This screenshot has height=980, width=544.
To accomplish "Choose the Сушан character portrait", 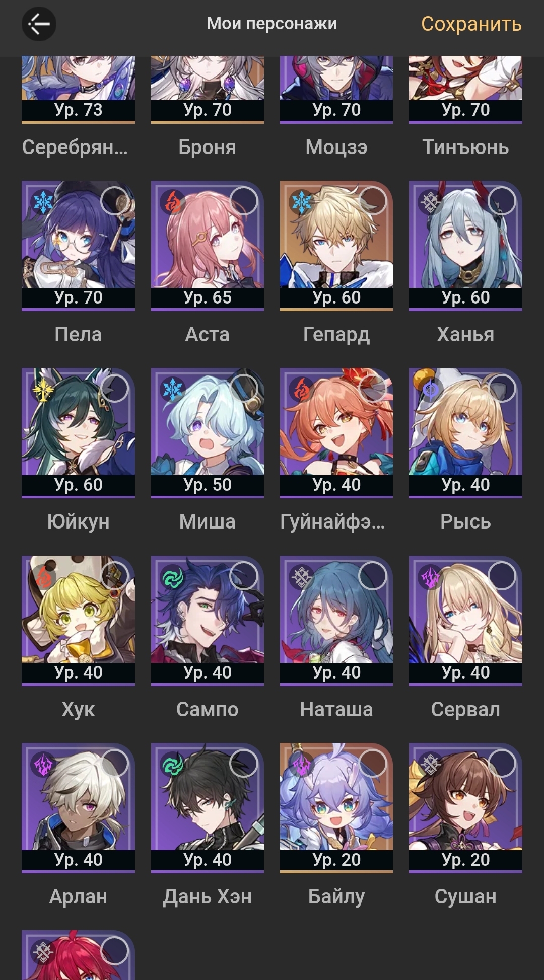I will click(x=465, y=807).
